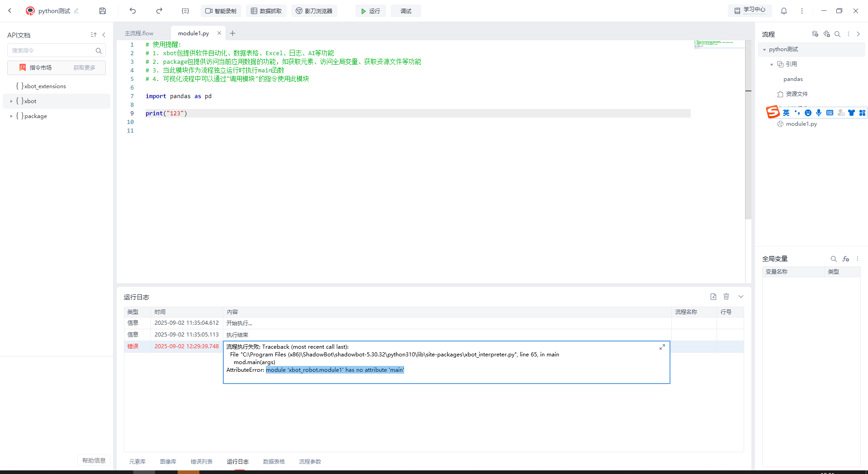Open Sogou emoji panel
The height and width of the screenshot is (474, 868).
coord(808,113)
